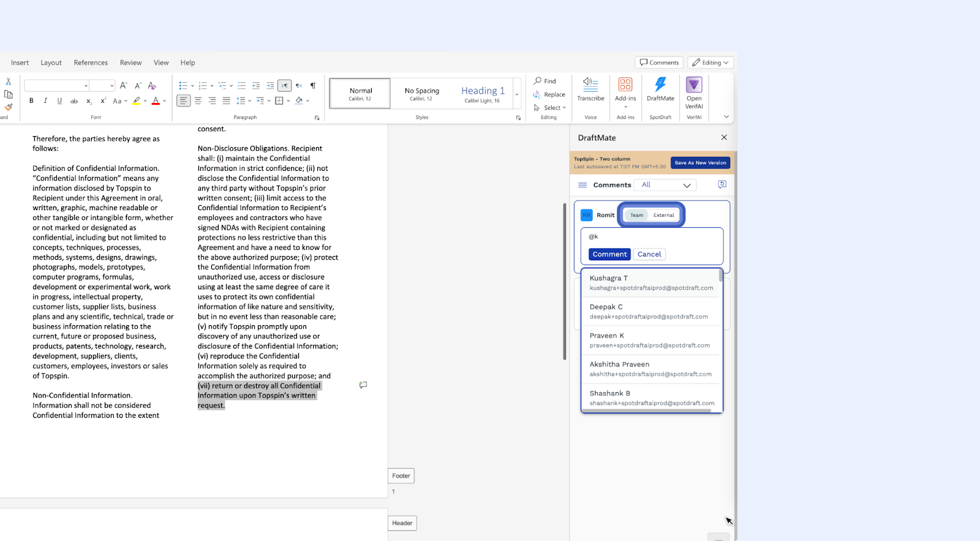Click the yellow text highlight color

(x=137, y=101)
